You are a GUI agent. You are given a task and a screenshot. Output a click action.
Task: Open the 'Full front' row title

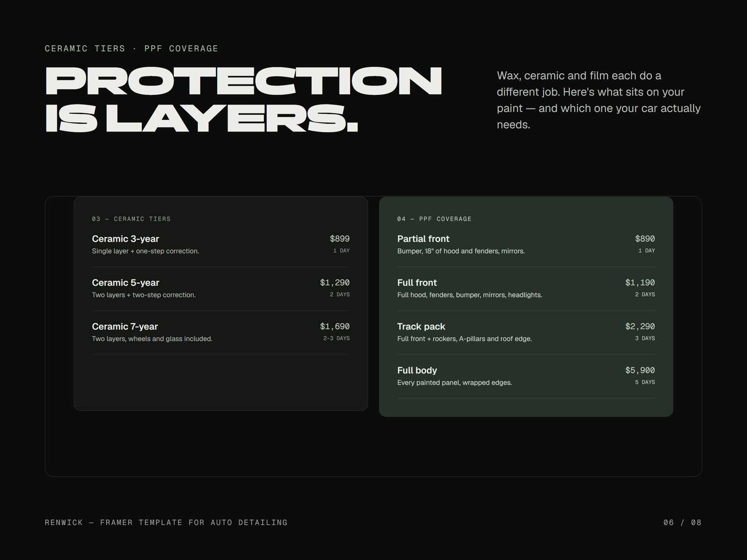(417, 283)
